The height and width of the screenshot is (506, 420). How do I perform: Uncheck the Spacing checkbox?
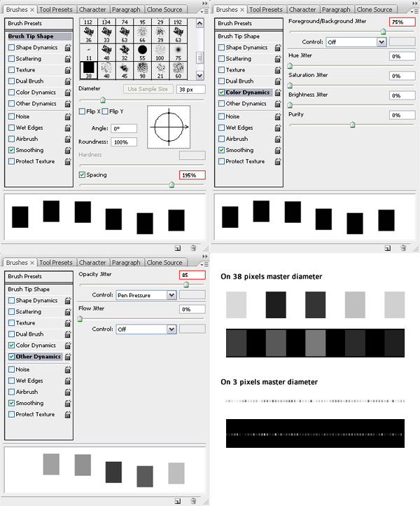(82, 175)
